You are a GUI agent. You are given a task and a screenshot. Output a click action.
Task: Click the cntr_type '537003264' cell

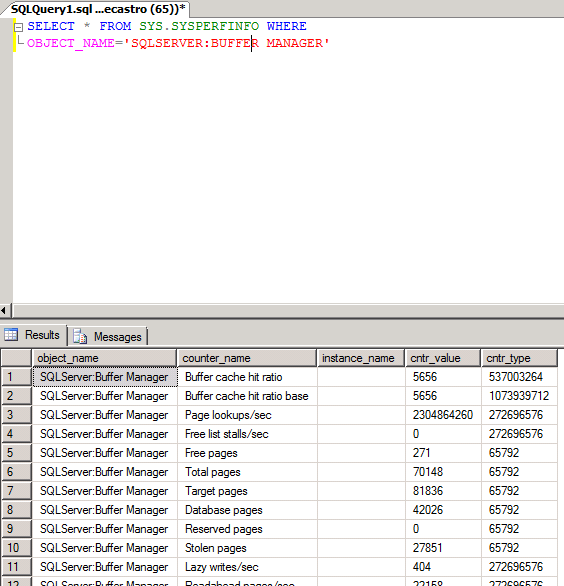[x=520, y=377]
